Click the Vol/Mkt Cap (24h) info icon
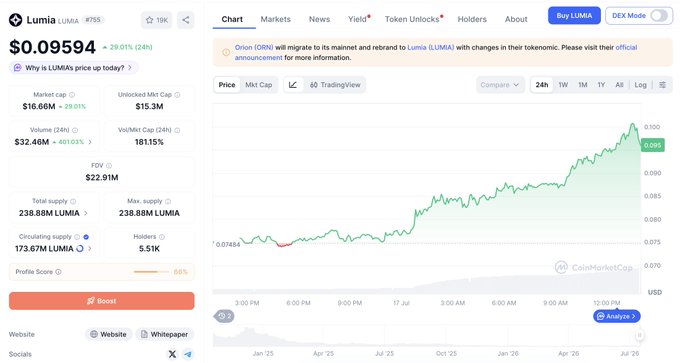The height and width of the screenshot is (363, 680). click(x=177, y=130)
